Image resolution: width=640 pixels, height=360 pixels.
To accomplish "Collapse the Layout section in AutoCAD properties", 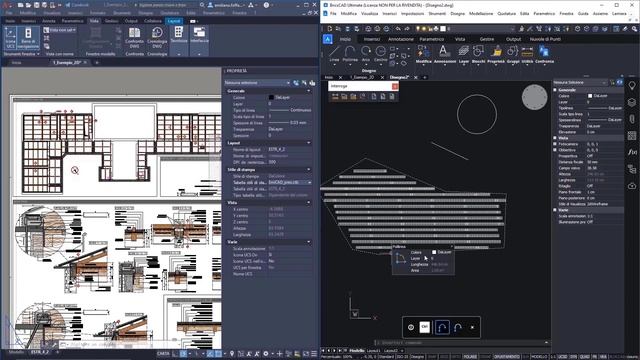I will click(309, 143).
